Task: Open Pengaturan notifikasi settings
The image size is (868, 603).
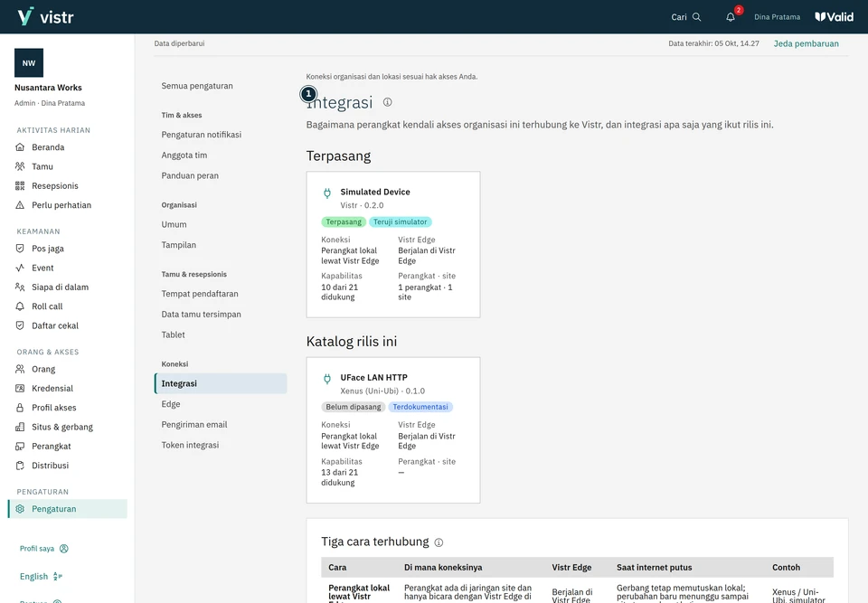Action: (x=202, y=135)
